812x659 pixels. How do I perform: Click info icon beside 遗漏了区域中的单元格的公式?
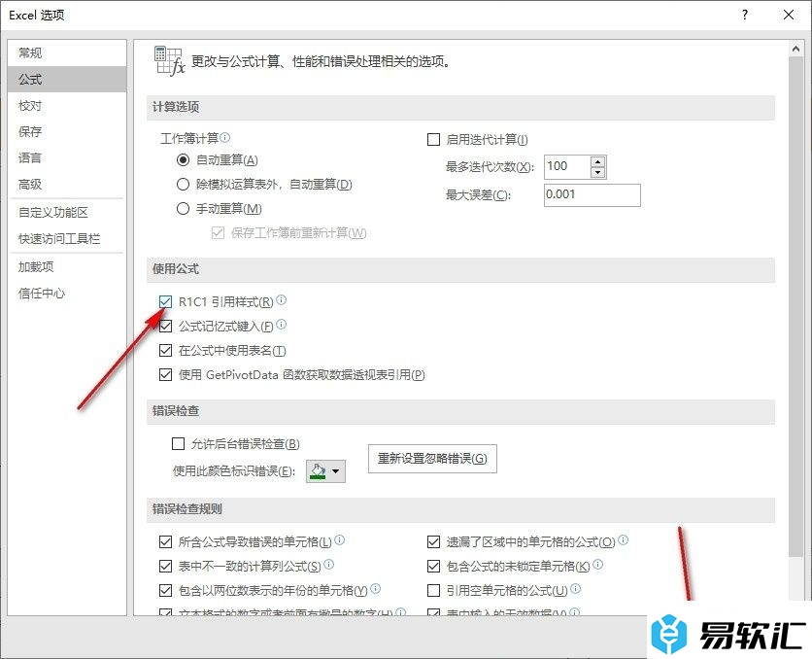coord(624,539)
